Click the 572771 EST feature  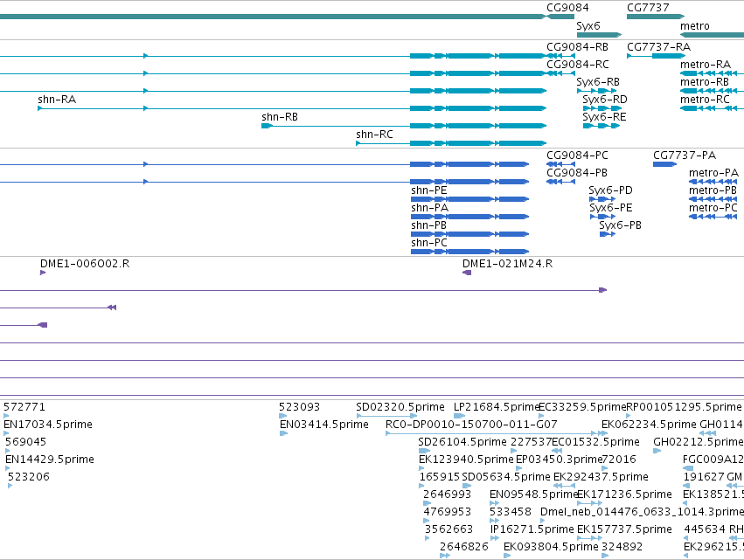(x=6, y=416)
